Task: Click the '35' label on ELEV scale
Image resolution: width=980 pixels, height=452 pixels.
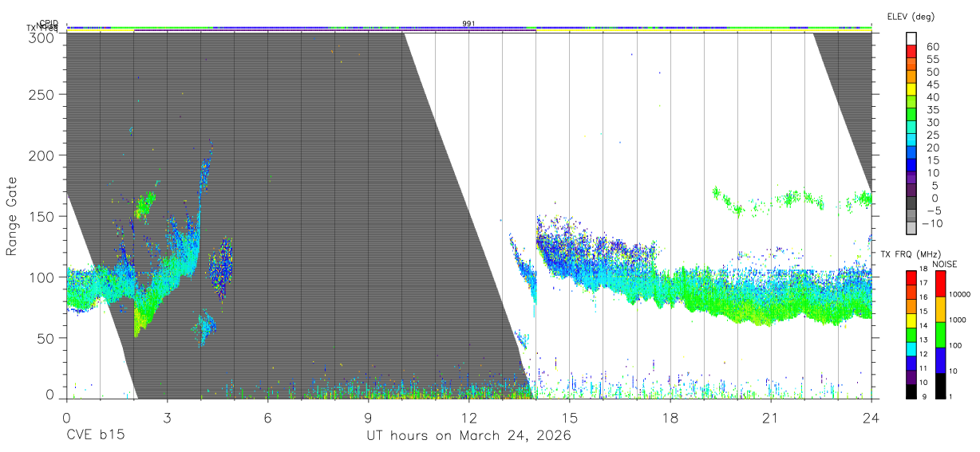Action: click(933, 110)
